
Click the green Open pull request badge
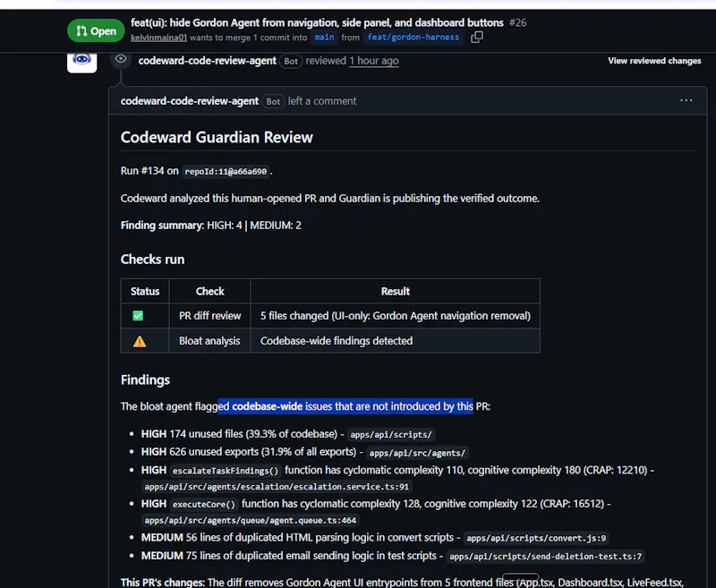tap(96, 30)
